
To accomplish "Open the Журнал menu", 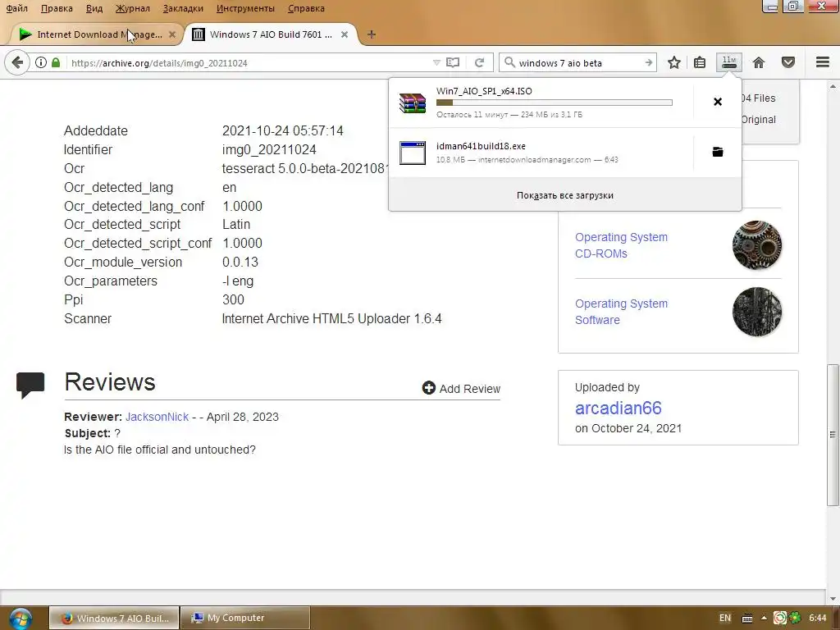I will point(132,8).
